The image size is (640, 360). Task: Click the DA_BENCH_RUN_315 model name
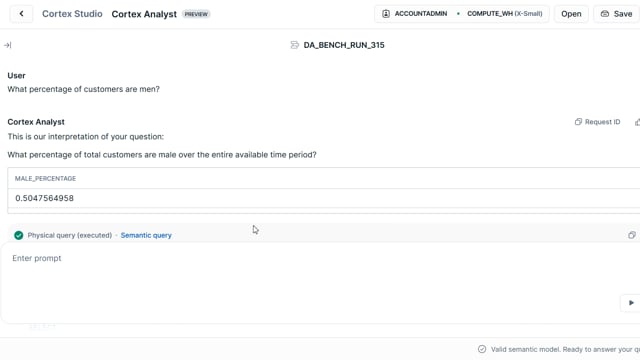coord(344,45)
